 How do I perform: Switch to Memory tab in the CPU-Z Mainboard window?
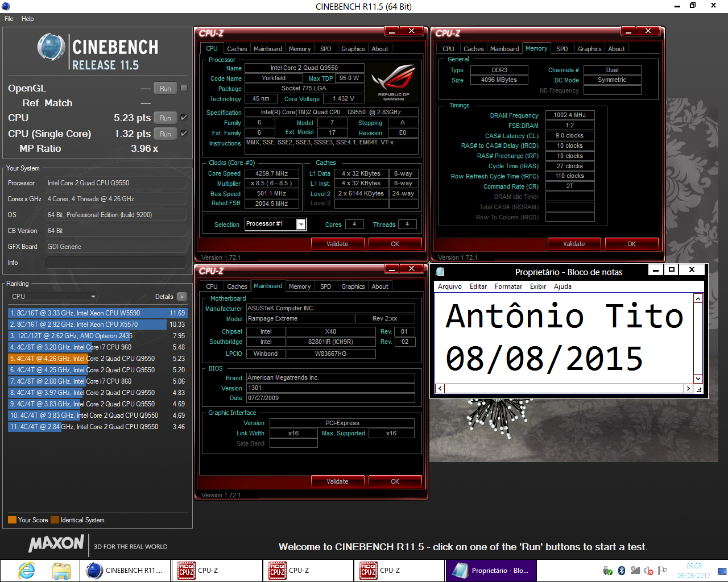coord(299,286)
